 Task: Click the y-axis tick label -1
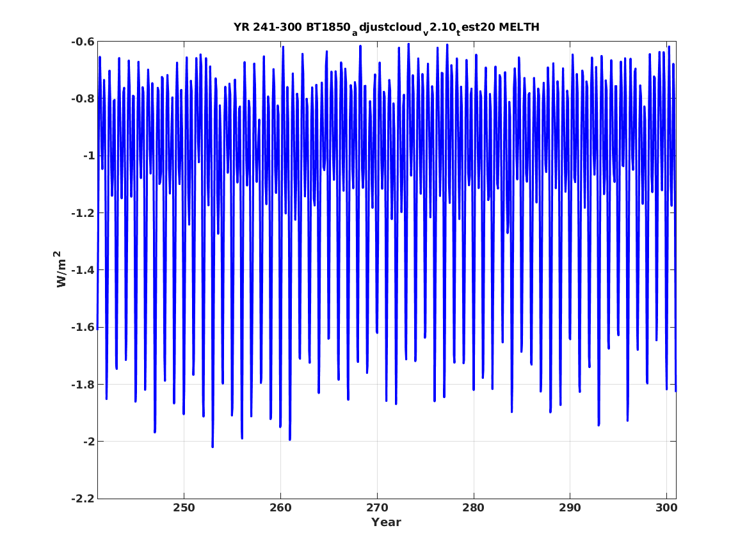(88, 156)
